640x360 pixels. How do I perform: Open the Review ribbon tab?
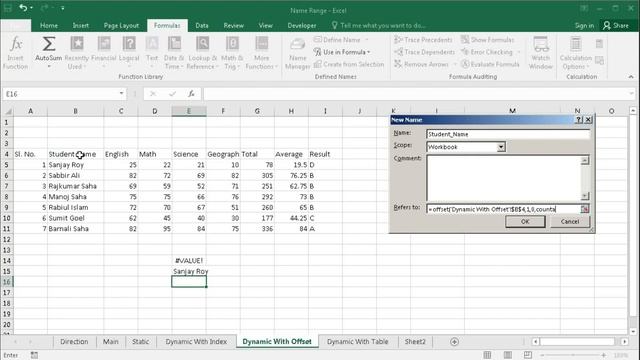(x=233, y=25)
